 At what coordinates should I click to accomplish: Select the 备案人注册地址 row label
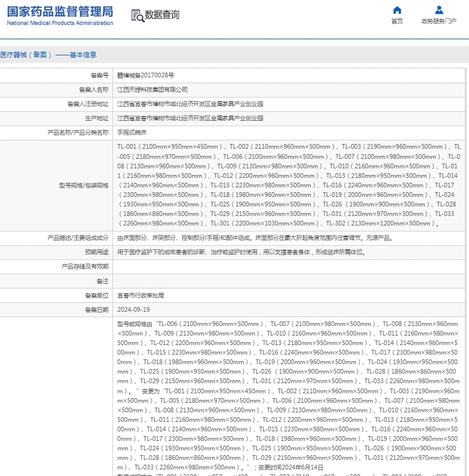click(x=87, y=104)
